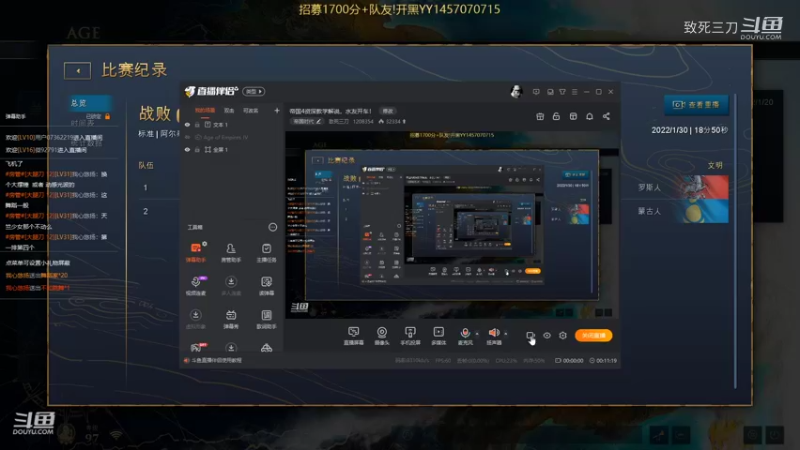
Task: Open the gift box icon in header
Action: tap(540, 116)
